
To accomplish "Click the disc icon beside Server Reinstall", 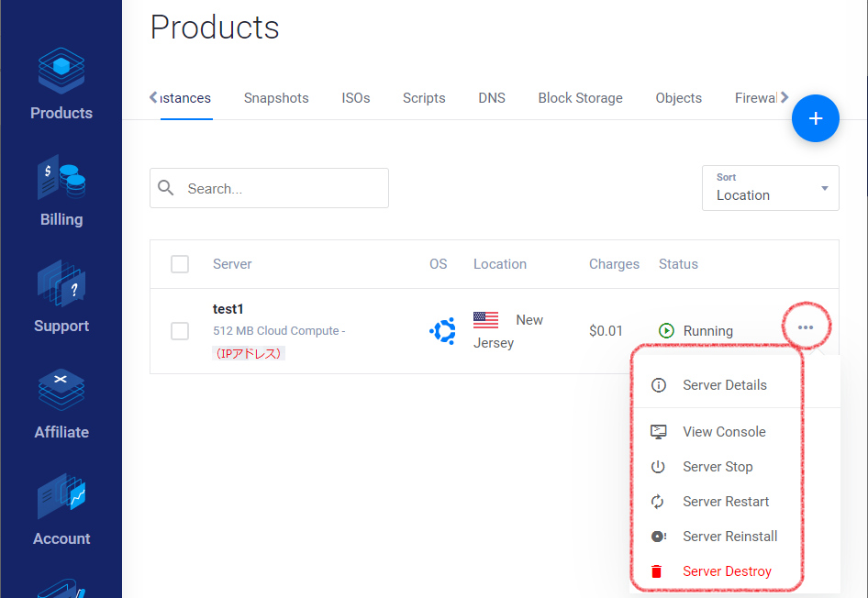I will [658, 537].
